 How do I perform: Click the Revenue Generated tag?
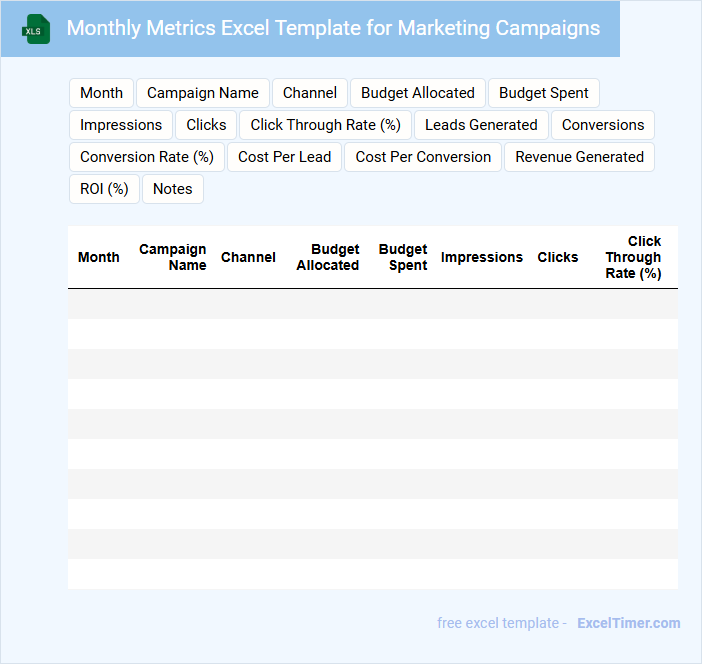580,157
